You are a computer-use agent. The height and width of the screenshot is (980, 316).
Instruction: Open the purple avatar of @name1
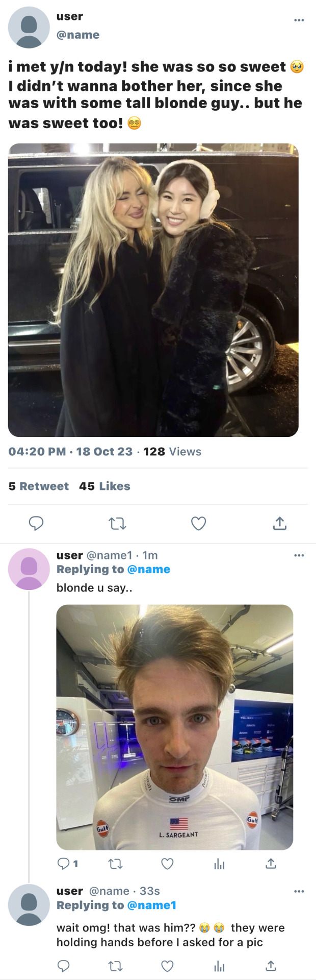(x=29, y=569)
